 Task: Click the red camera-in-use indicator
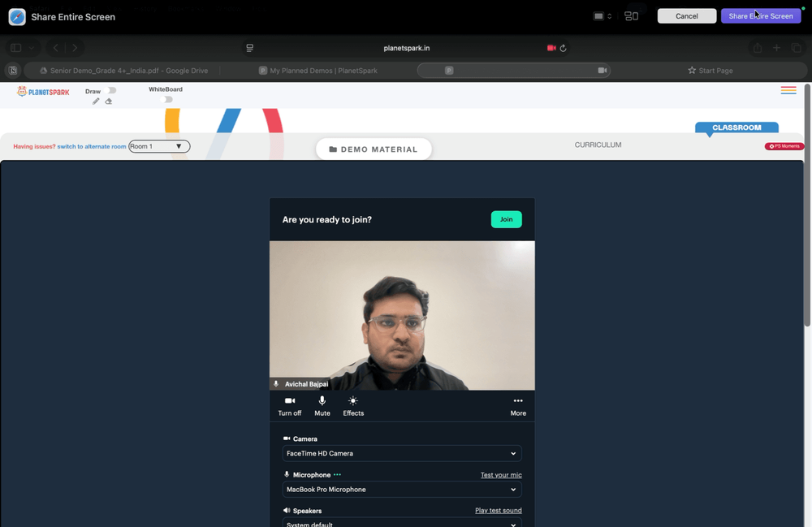pyautogui.click(x=551, y=48)
